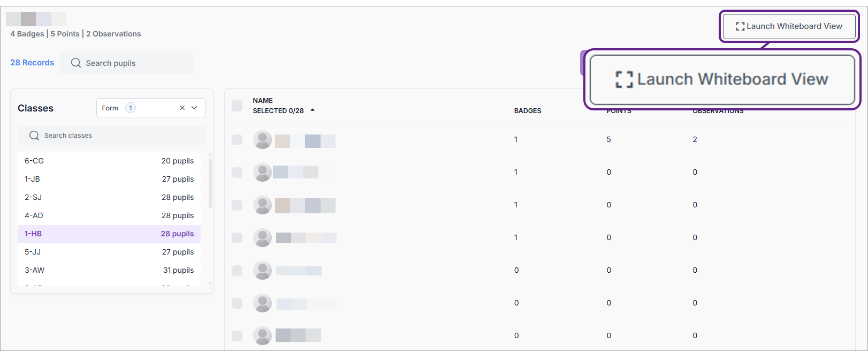Click the fifth pupil's avatar icon

262,271
